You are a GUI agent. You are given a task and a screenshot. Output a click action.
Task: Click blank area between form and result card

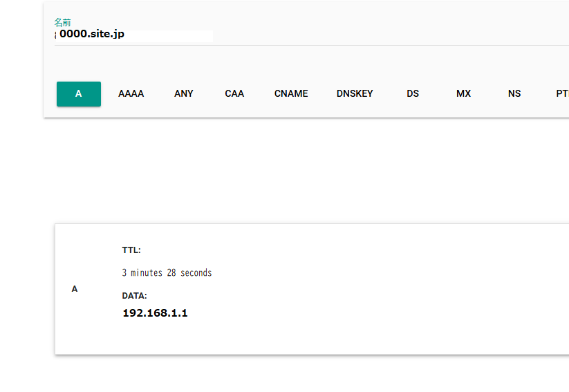pyautogui.click(x=304, y=171)
